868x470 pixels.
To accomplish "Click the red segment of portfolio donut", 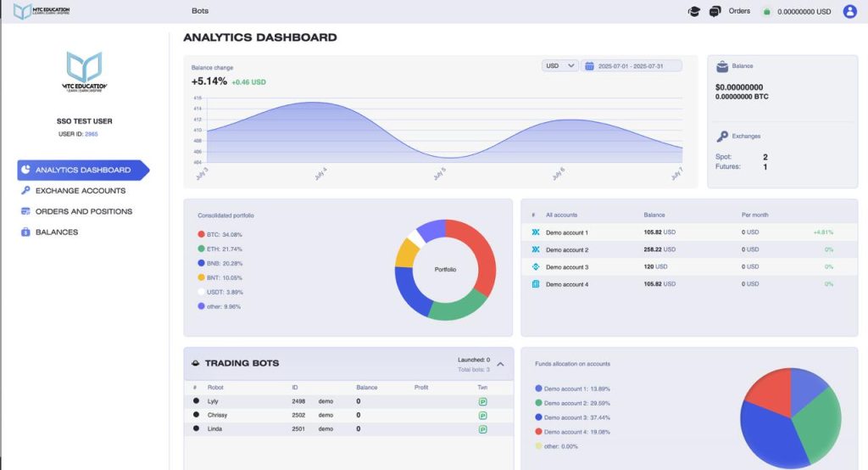I will [479, 252].
